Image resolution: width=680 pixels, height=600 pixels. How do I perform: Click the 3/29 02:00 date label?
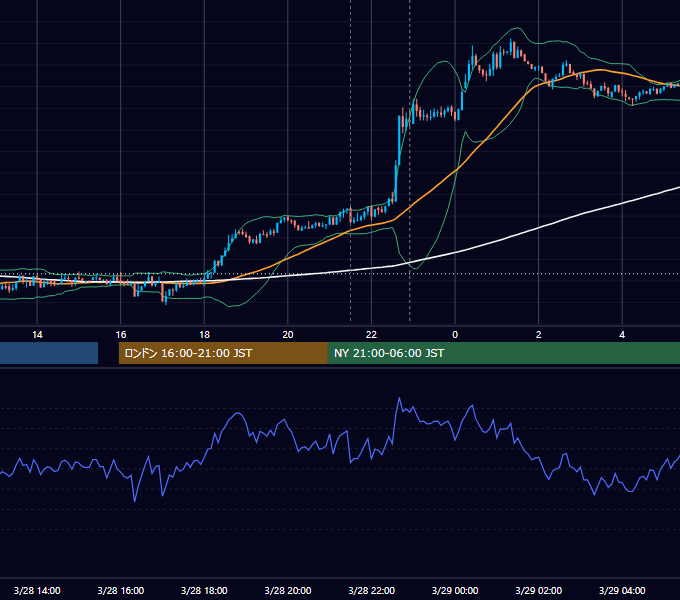pos(539,590)
